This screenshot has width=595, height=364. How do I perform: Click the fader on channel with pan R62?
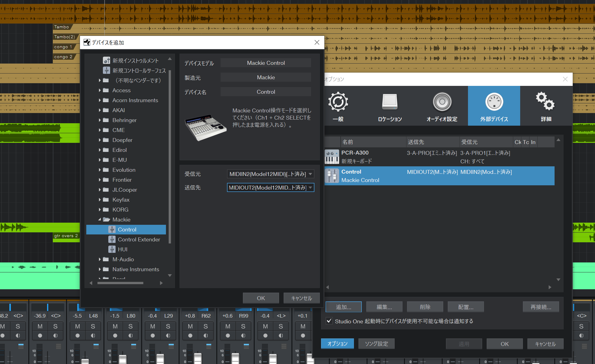pos(198,358)
